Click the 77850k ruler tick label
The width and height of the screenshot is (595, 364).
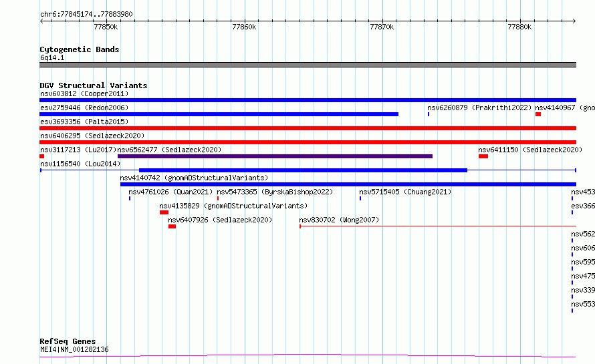point(106,27)
